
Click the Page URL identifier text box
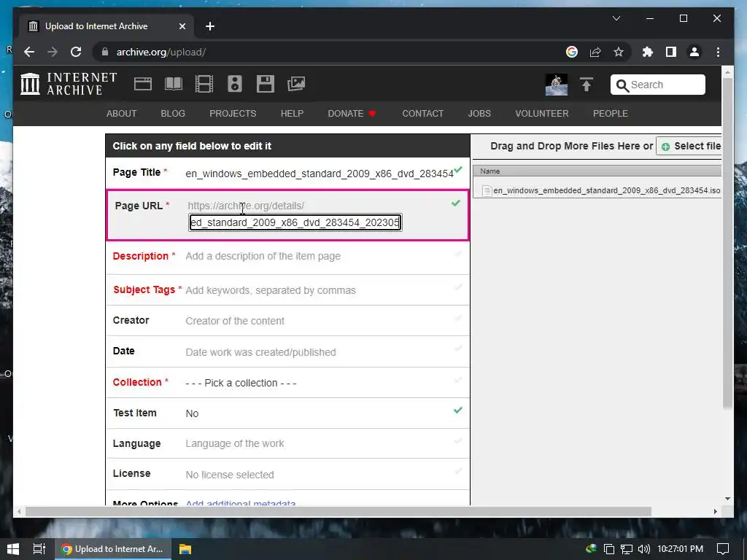295,222
